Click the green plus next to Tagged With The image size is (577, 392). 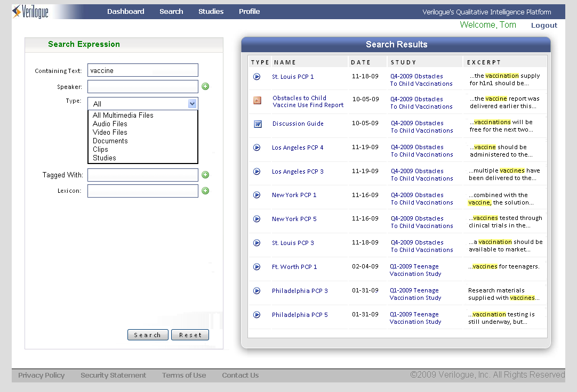pos(205,175)
